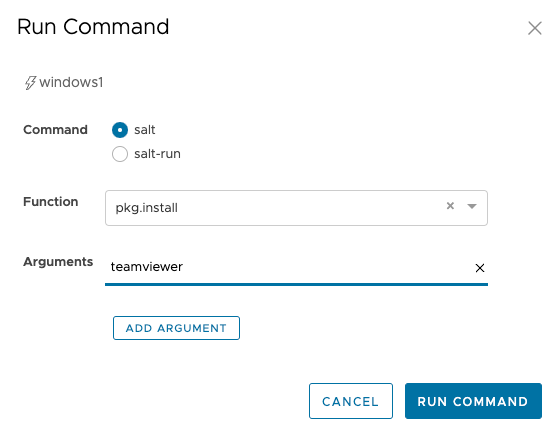This screenshot has width=556, height=430.
Task: Run the command with the Run Command button
Action: point(473,401)
